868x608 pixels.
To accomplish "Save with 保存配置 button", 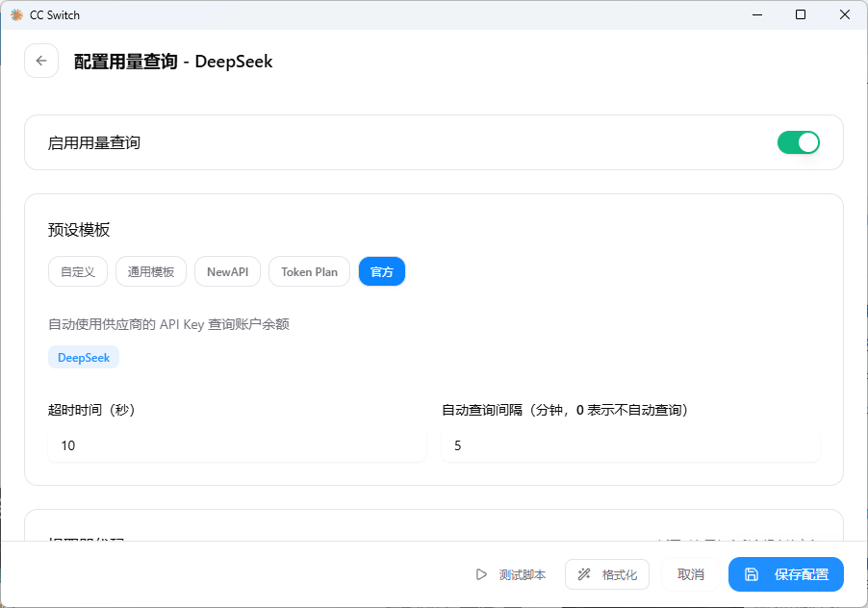I will (786, 574).
